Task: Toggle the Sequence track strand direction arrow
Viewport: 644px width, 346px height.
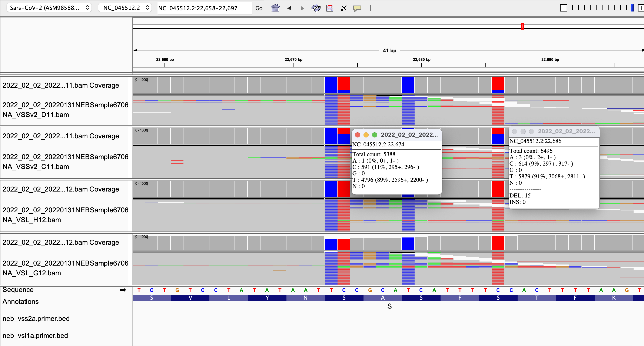Action: point(123,290)
